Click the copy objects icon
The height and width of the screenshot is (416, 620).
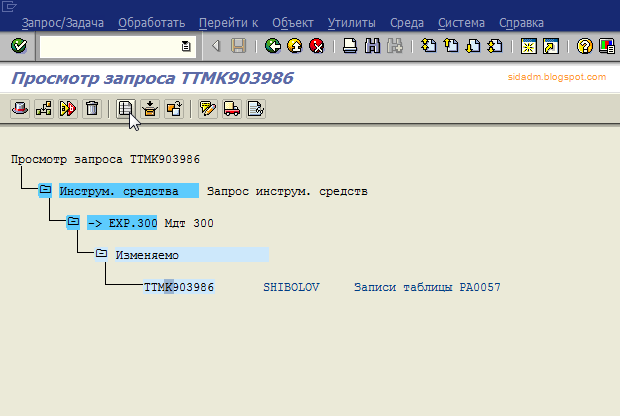174,108
